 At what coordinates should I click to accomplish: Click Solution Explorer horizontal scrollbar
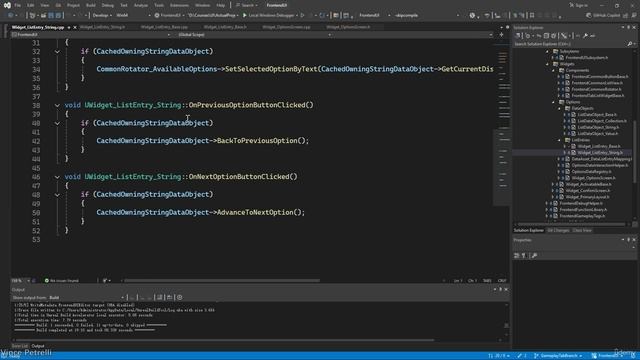(571, 224)
